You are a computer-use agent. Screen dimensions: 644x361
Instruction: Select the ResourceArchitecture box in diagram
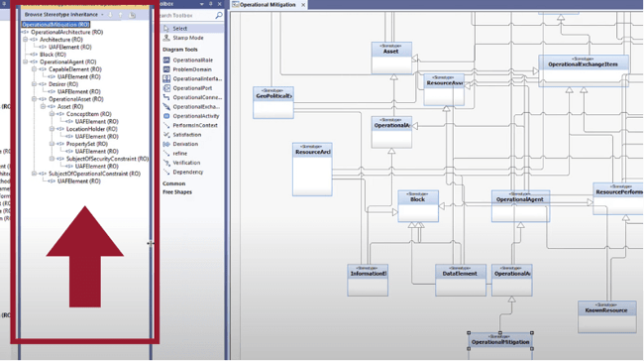tap(312, 169)
